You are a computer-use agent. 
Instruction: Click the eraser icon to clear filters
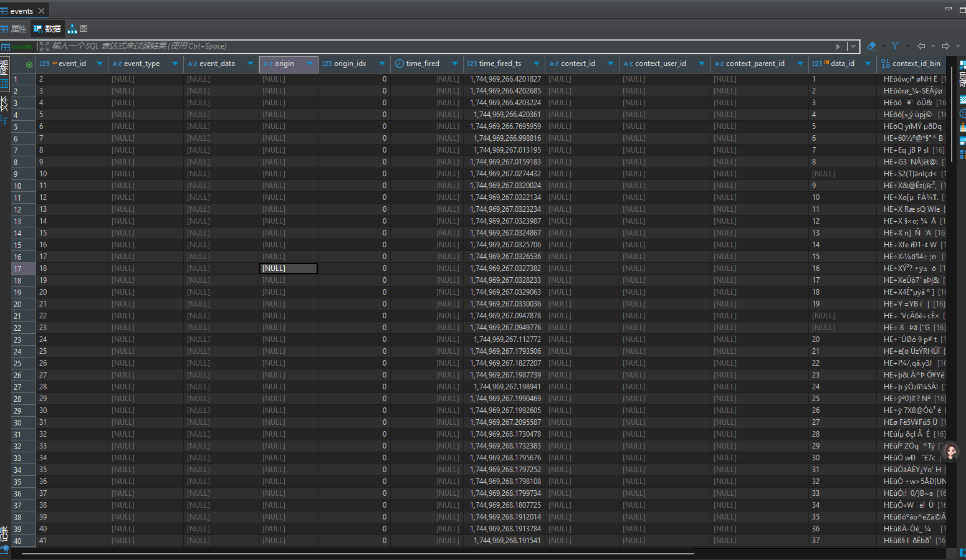[x=871, y=46]
